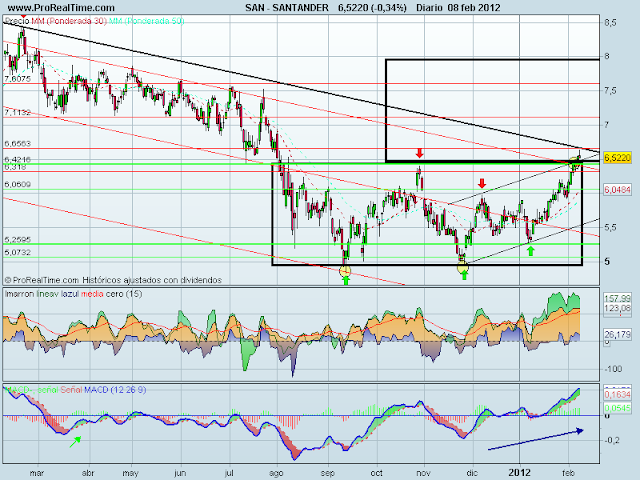Click the 6,6563 level label
The width and height of the screenshot is (640, 480).
pos(18,143)
